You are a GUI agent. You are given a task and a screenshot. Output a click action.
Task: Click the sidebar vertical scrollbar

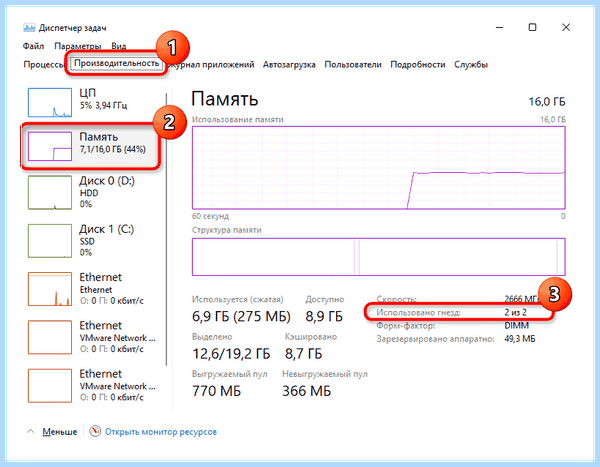167,229
